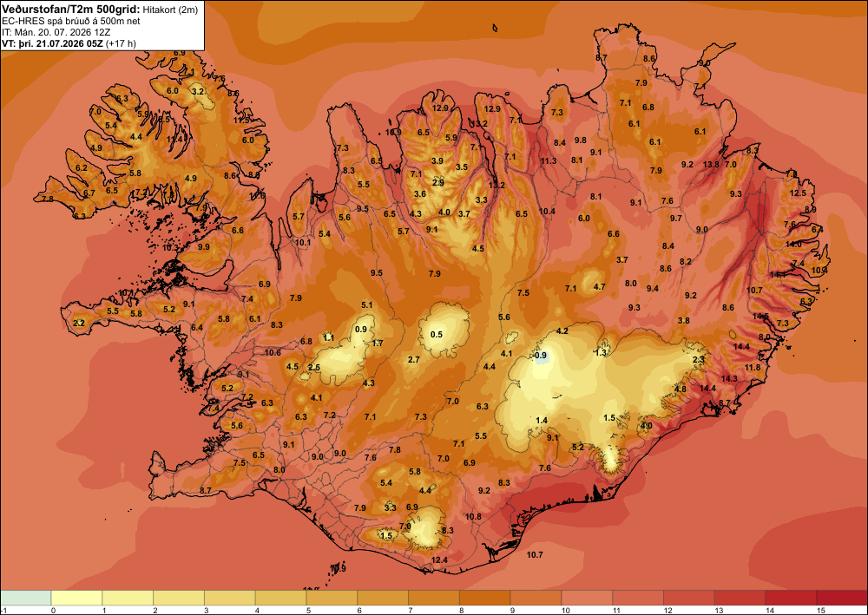
Task: Click the 11.8 temperature value in the southeast
Action: tap(753, 367)
